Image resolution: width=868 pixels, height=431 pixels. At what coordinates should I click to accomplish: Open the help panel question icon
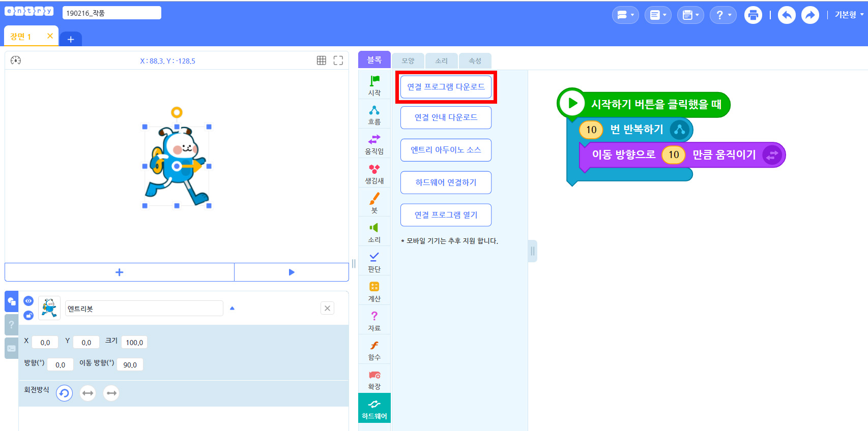[11, 324]
